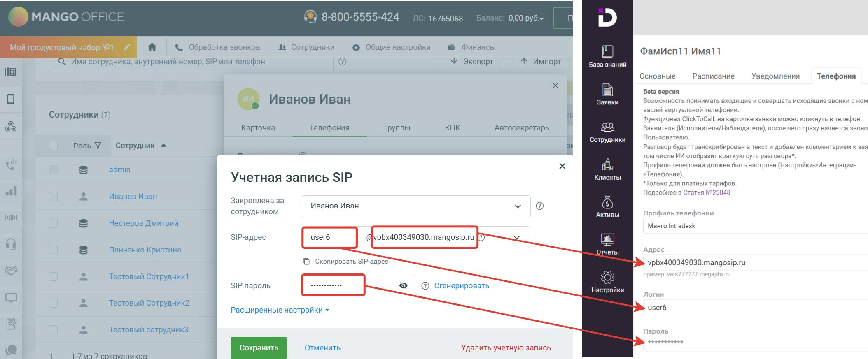This screenshot has width=868, height=359.
Task: Open the balance dropdown 0,00 руб.
Action: (525, 18)
